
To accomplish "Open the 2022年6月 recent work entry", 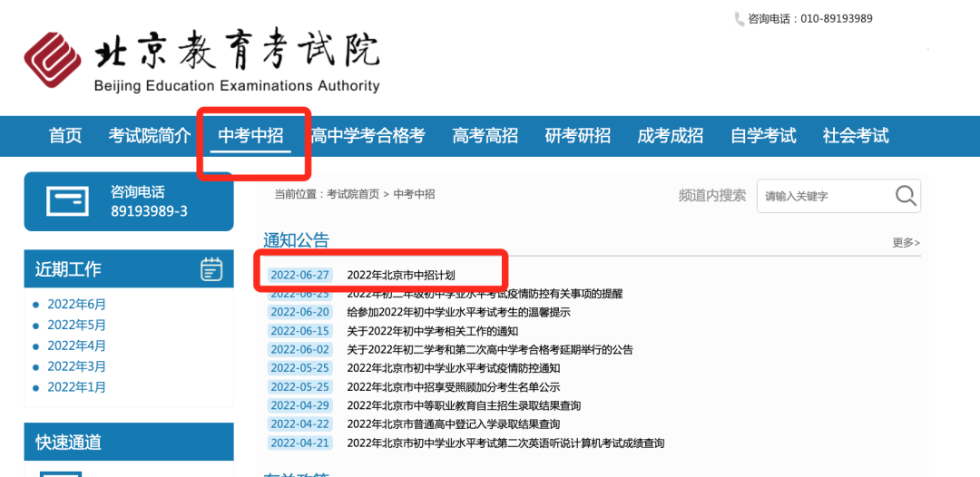I will [76, 305].
